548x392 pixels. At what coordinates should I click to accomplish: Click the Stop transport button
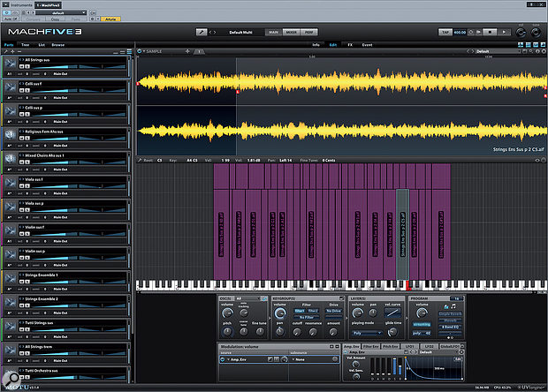490,32
